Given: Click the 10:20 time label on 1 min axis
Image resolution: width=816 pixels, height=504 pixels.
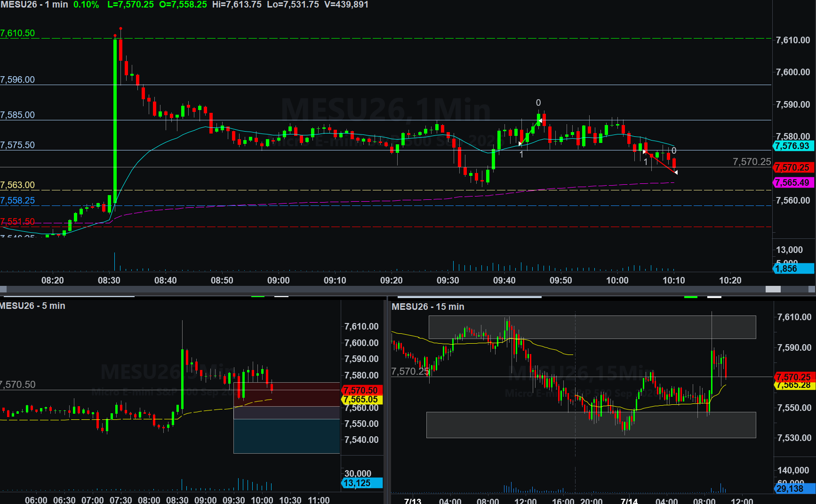Looking at the screenshot, I should [x=730, y=280].
